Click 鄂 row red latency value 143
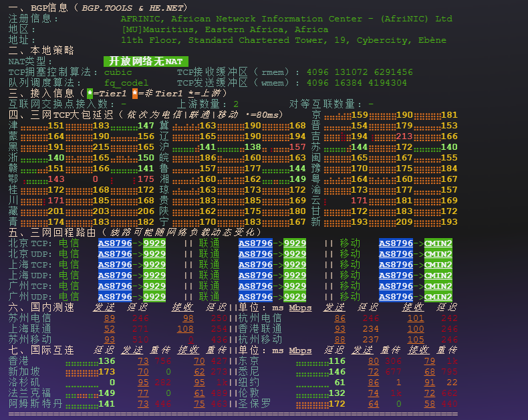The height and width of the screenshot is (420, 528). [56, 179]
